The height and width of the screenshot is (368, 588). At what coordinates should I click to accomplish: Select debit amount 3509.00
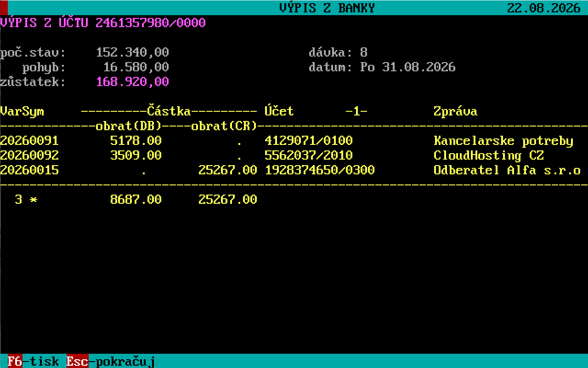point(136,155)
